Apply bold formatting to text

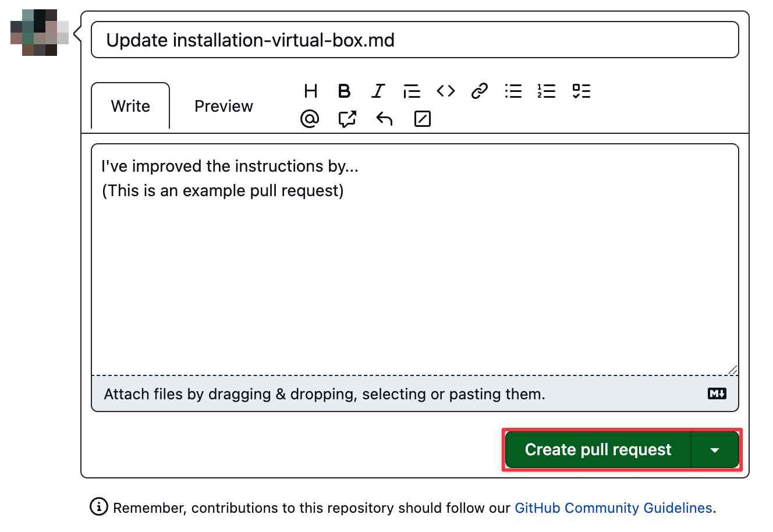pos(344,91)
